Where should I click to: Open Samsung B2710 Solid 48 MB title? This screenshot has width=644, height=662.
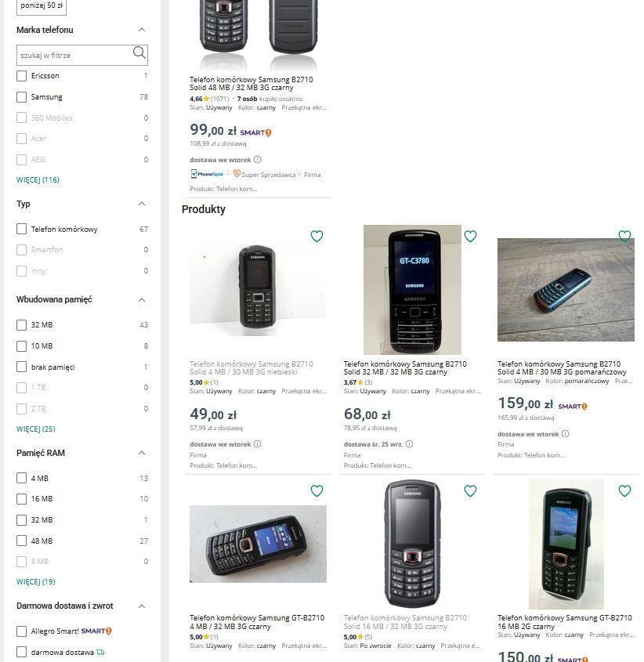click(x=251, y=84)
